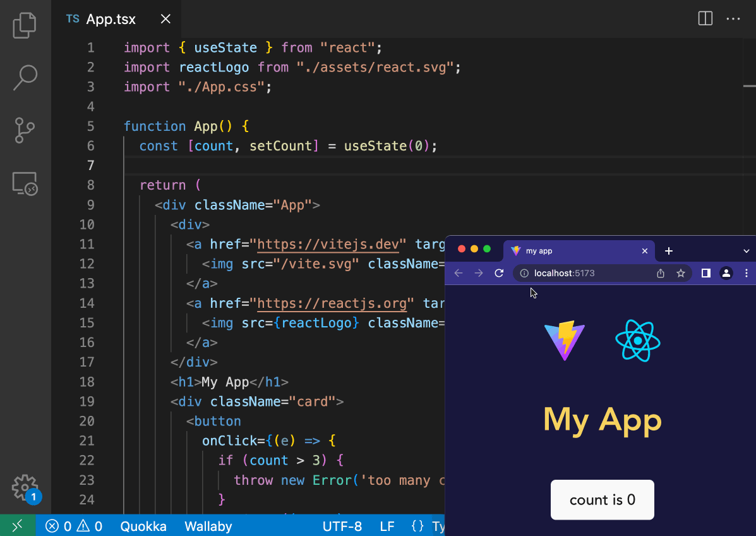Click the remote window indicator in the status bar
Viewport: 756px width, 536px height.
(18, 526)
